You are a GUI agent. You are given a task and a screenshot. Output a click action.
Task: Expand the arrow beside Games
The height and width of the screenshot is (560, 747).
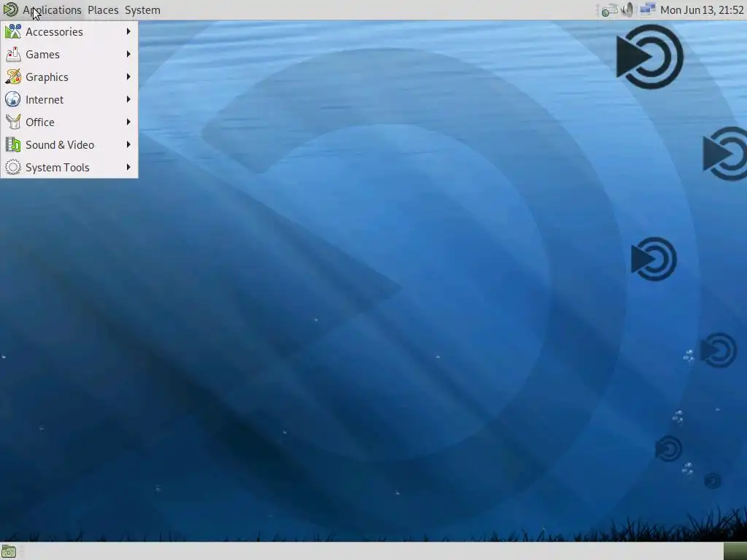click(x=128, y=54)
